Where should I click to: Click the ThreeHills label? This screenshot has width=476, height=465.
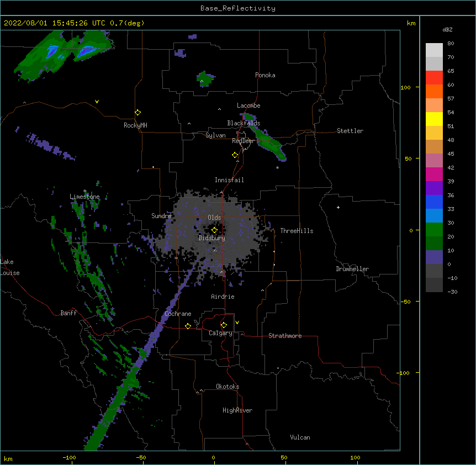coord(297,231)
